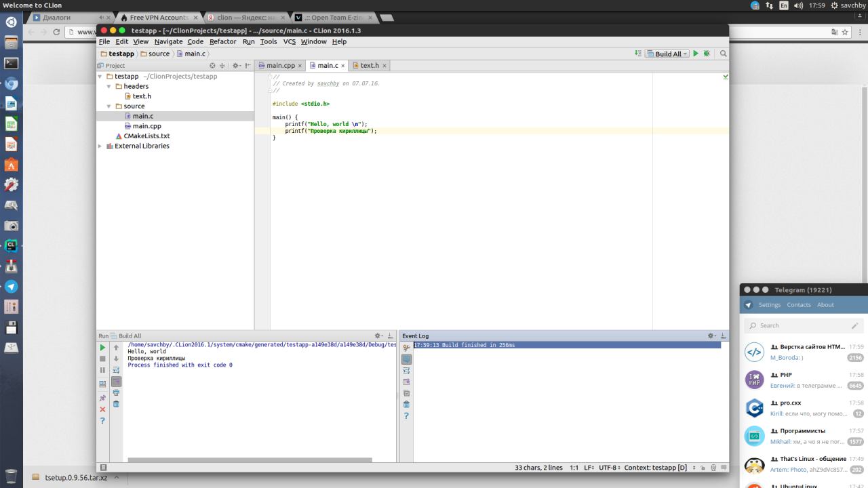
Task: Click the Search Everywhere magnifier icon
Action: 724,54
